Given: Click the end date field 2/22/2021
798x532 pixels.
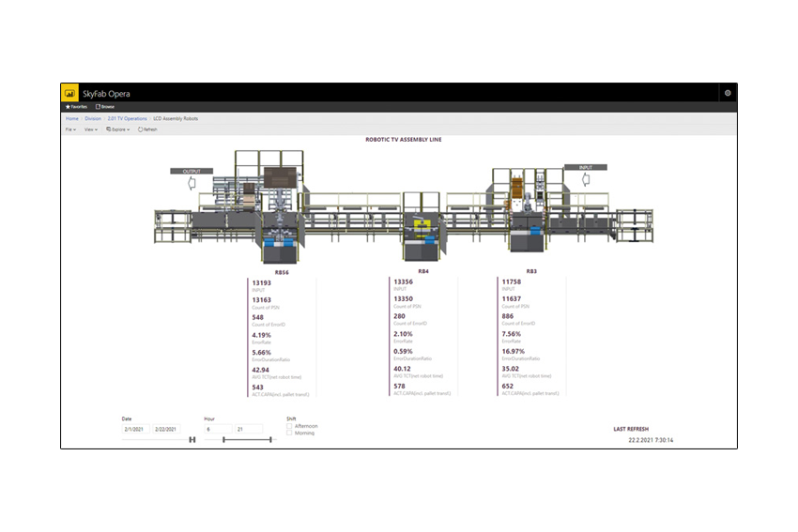Looking at the screenshot, I should point(166,430).
